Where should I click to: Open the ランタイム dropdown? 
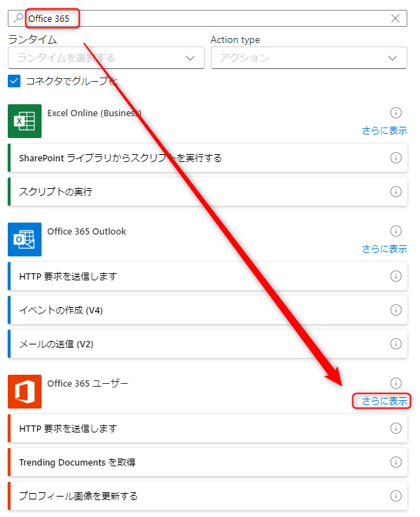[106, 58]
